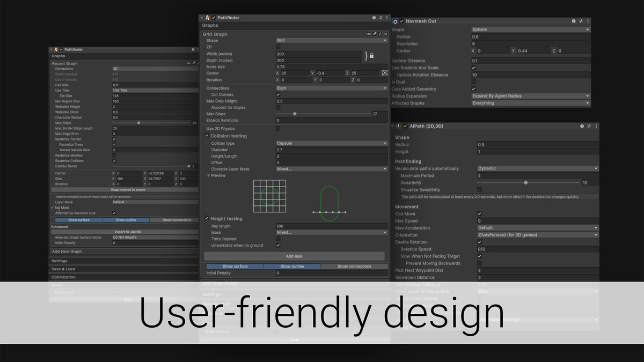Open the Max Acceleration dropdown

click(538, 228)
